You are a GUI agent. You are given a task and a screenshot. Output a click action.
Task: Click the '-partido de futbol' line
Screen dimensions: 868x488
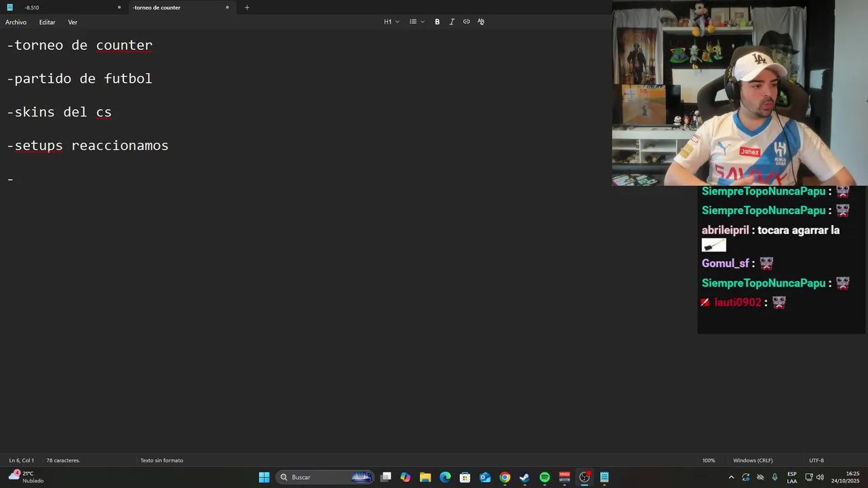79,79
